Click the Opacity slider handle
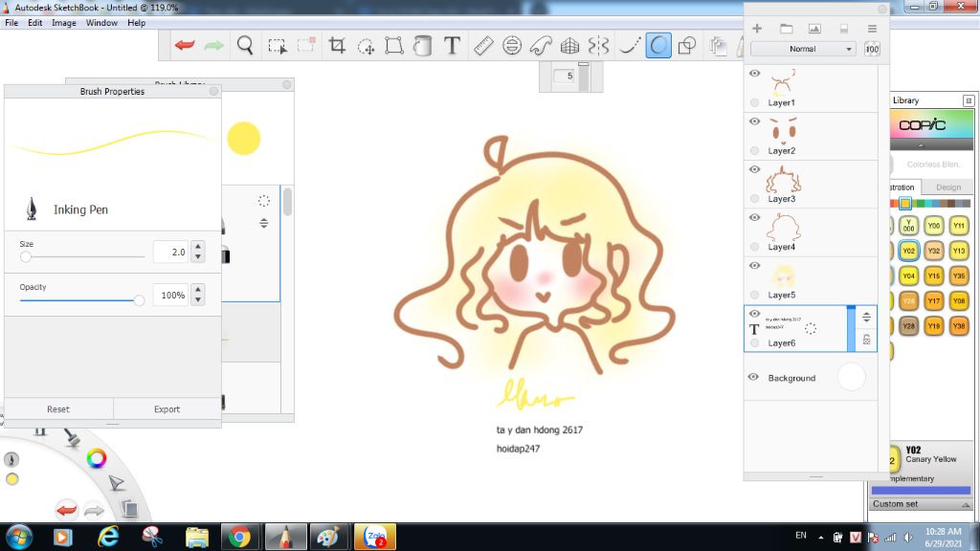The image size is (980, 551). pyautogui.click(x=139, y=300)
